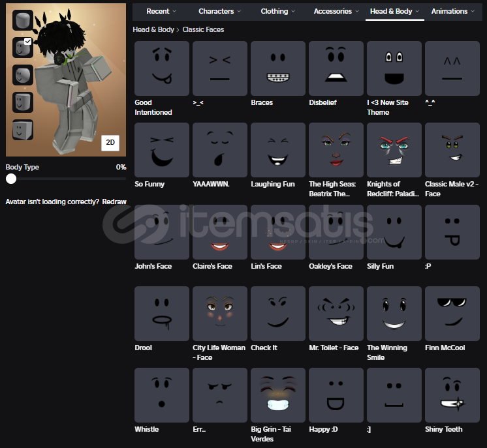Select the :P face
This screenshot has width=487, height=448.
[x=452, y=232]
